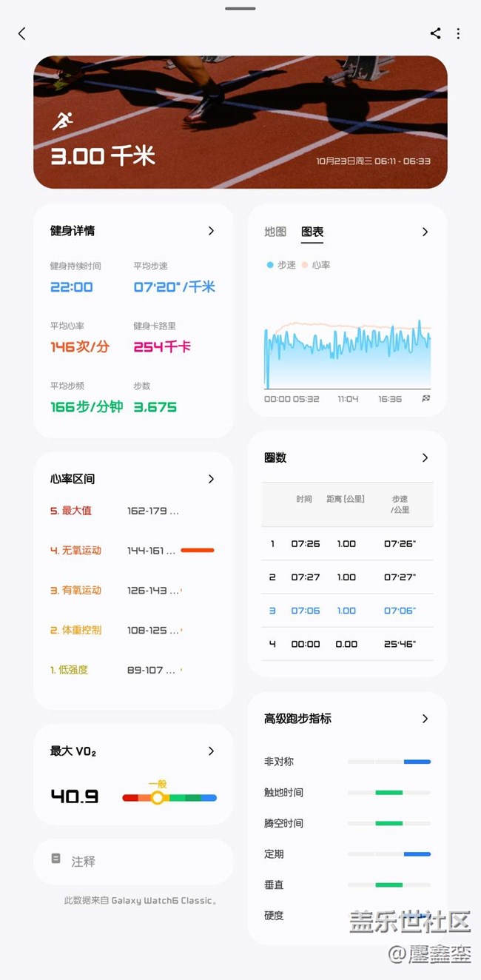
Task: Select the 图表 chart tab
Action: pyautogui.click(x=312, y=232)
